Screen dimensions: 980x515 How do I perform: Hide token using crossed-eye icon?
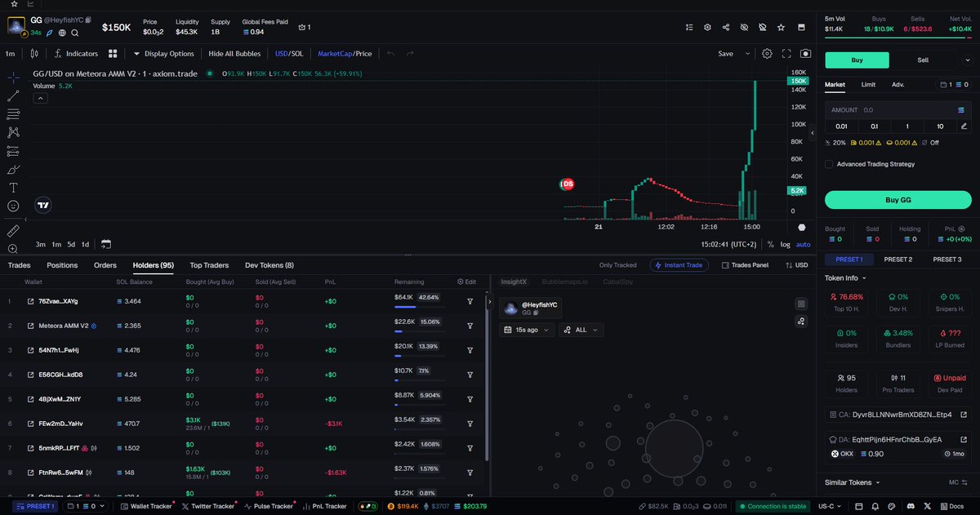pos(744,27)
